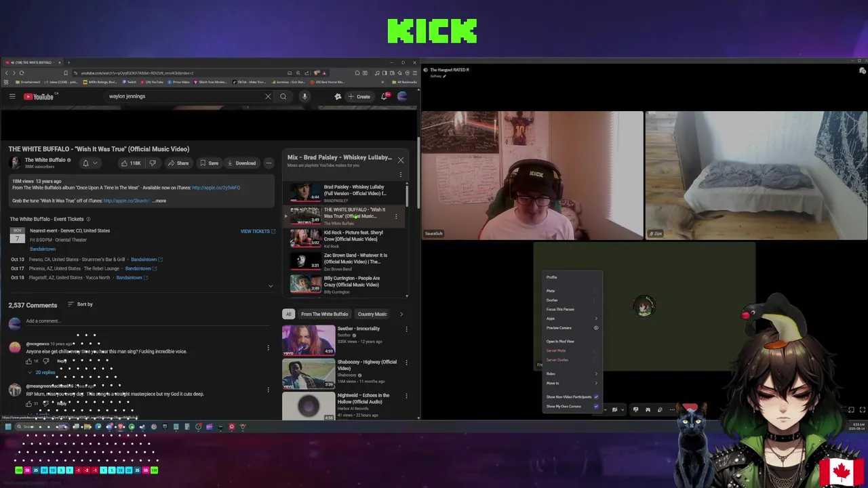Clear the YouTube search box text
Image resolution: width=868 pixels, height=488 pixels.
[x=268, y=96]
